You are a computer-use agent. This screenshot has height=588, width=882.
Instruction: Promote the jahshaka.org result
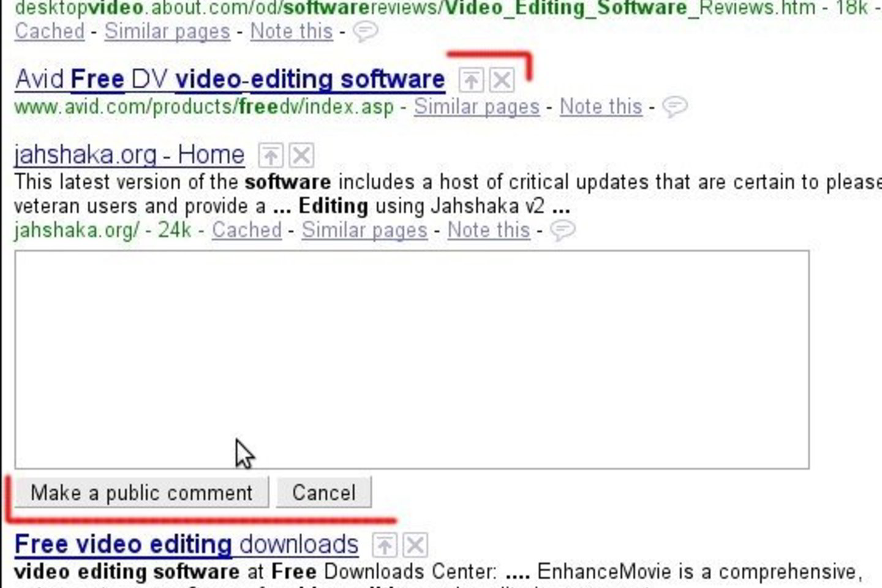pos(270,156)
